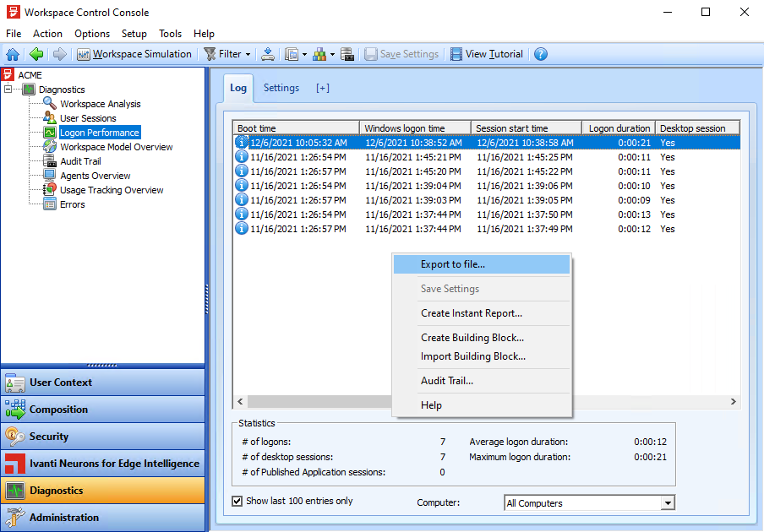This screenshot has width=764, height=532.
Task: Open the Computer combo box dropdown
Action: pos(668,503)
